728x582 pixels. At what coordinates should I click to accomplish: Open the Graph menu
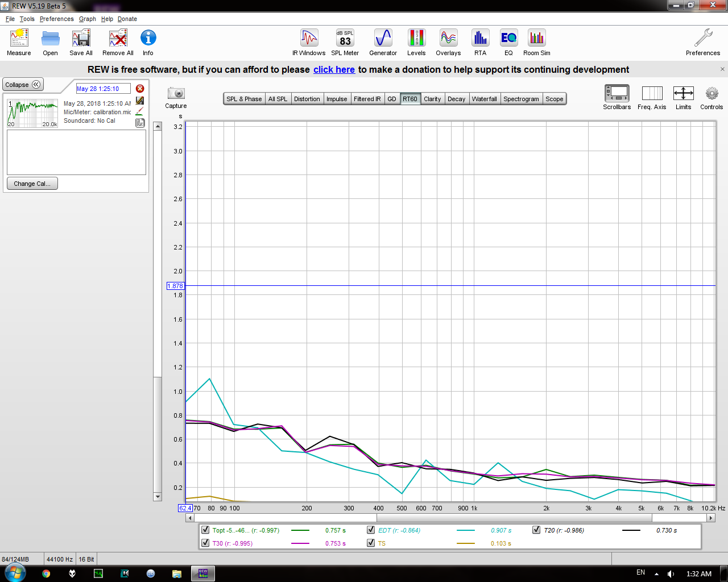pos(88,19)
